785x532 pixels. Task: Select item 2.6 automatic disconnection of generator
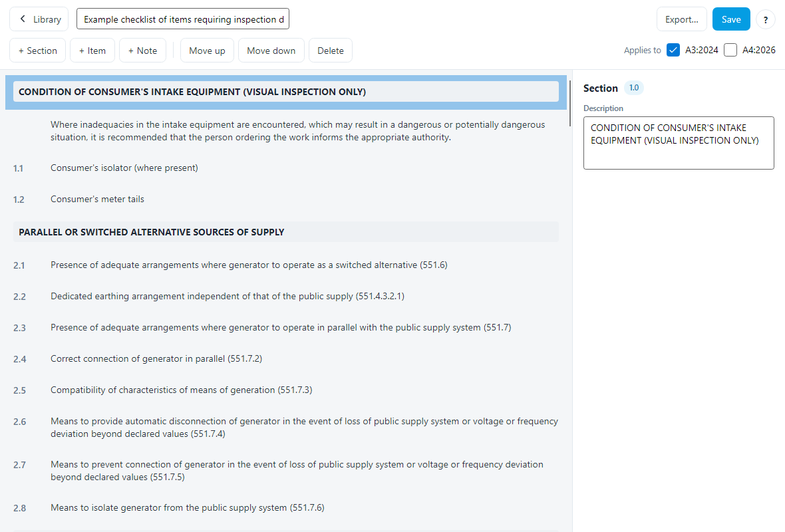coord(286,428)
